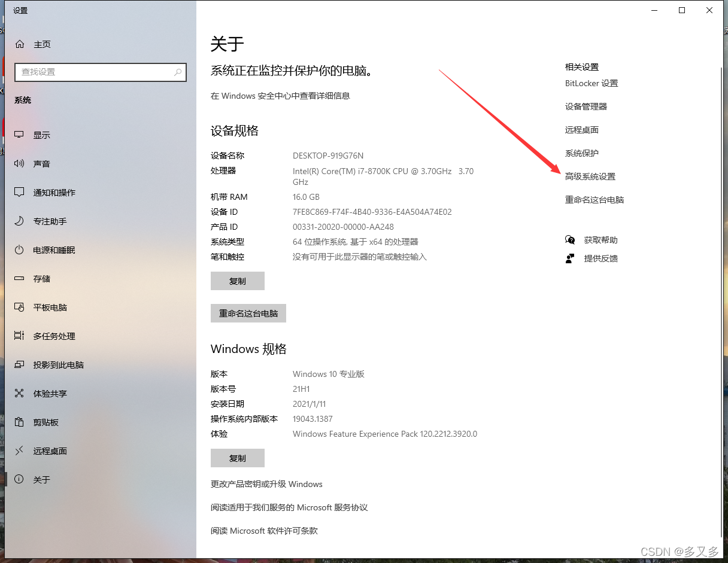This screenshot has width=728, height=563.
Task: Click the Notifications and actions icon
Action: [20, 193]
